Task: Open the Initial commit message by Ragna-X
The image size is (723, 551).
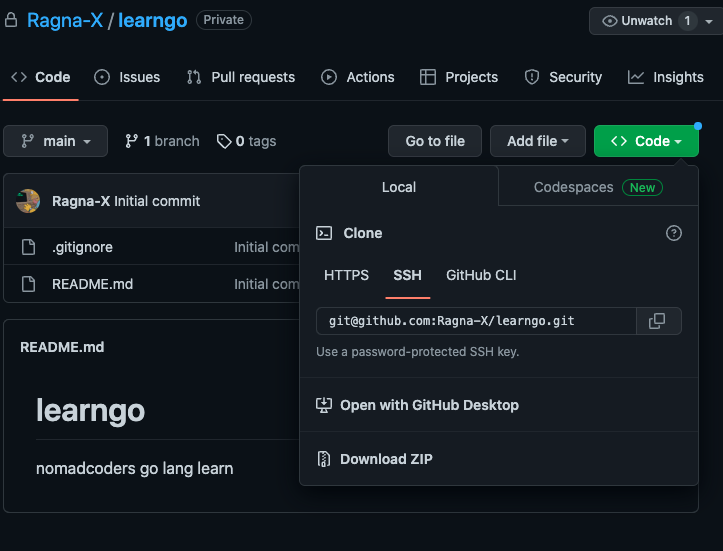Action: coord(157,201)
